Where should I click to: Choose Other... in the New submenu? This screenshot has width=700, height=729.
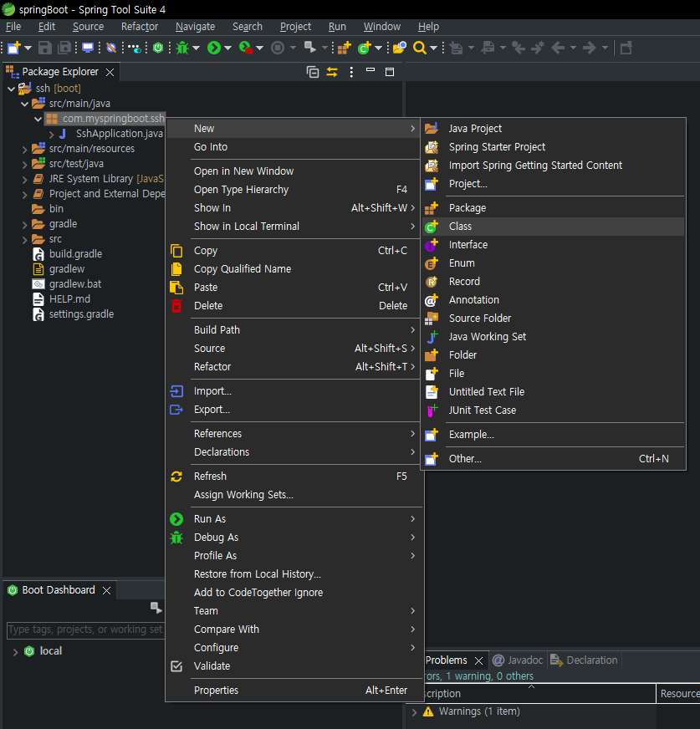pyautogui.click(x=554, y=458)
